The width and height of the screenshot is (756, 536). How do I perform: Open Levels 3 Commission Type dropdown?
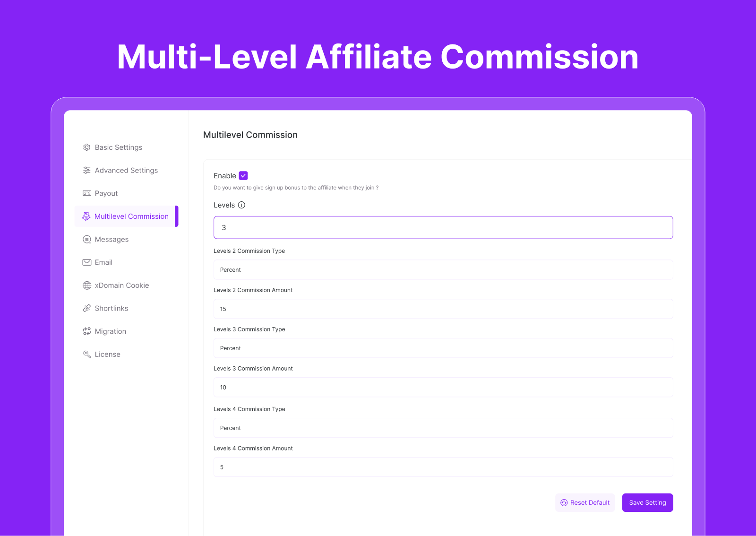pyautogui.click(x=443, y=348)
